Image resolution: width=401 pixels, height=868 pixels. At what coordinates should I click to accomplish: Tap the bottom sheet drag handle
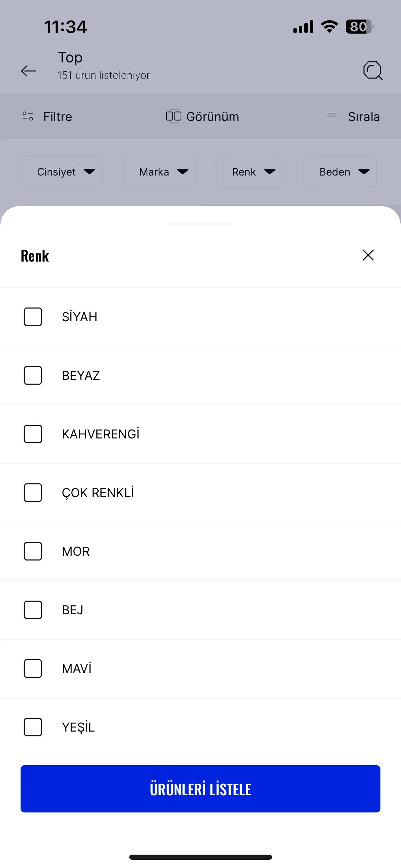point(200,224)
